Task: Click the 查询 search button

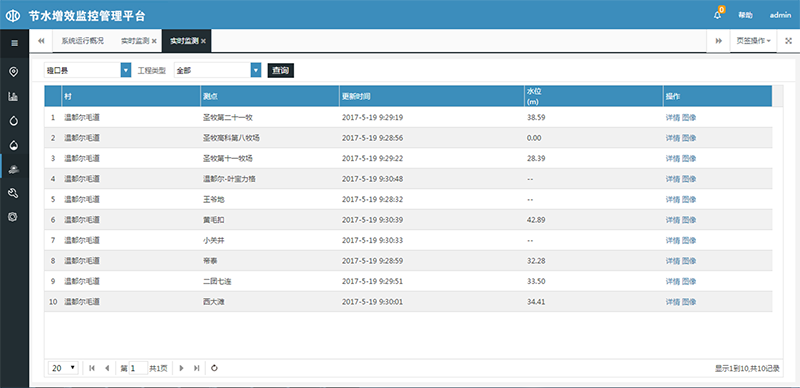Action: 281,70
